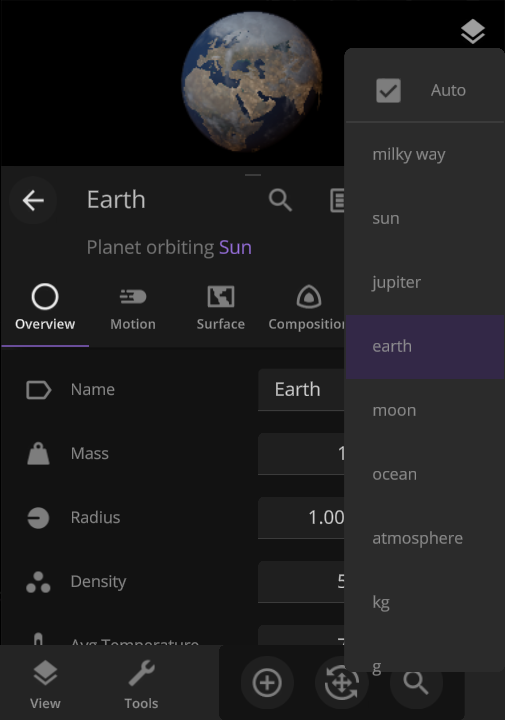Switch to the Surface tab

(221, 309)
